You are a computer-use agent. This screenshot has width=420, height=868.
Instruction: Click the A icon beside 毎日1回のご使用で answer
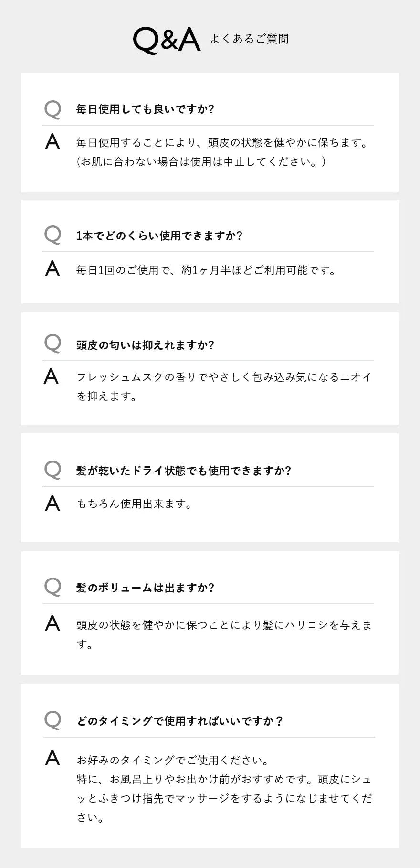click(52, 269)
